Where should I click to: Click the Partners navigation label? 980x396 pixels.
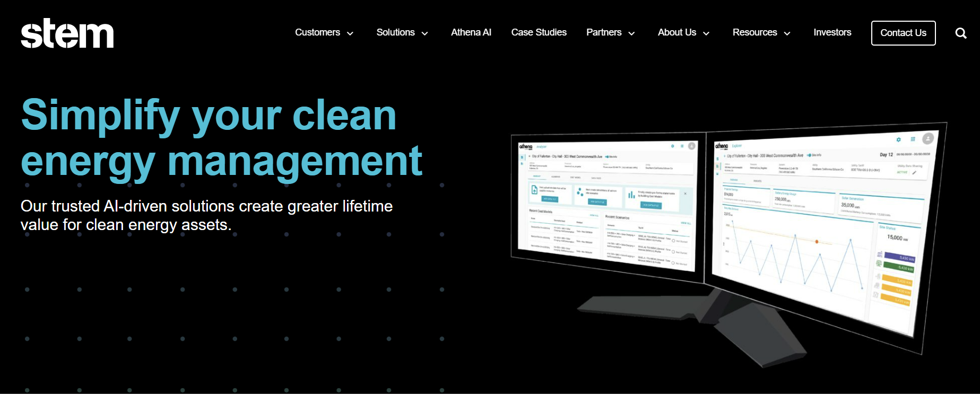coord(603,32)
